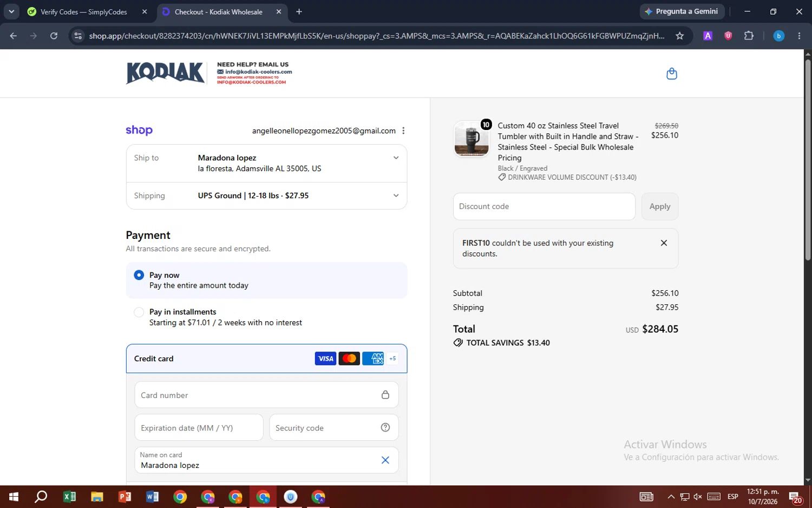Expand the Shipping method dropdown
Image resolution: width=812 pixels, height=508 pixels.
396,196
